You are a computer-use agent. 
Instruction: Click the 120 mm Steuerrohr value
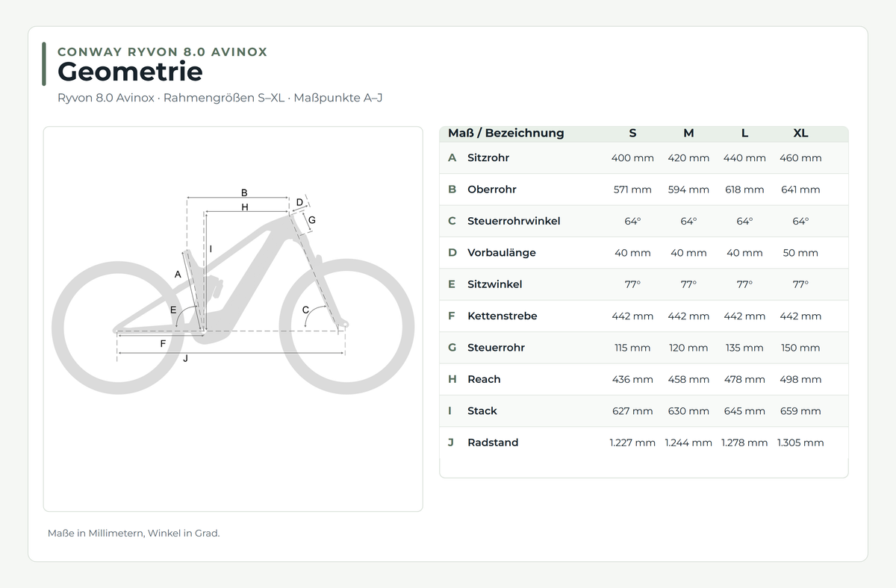pyautogui.click(x=688, y=348)
